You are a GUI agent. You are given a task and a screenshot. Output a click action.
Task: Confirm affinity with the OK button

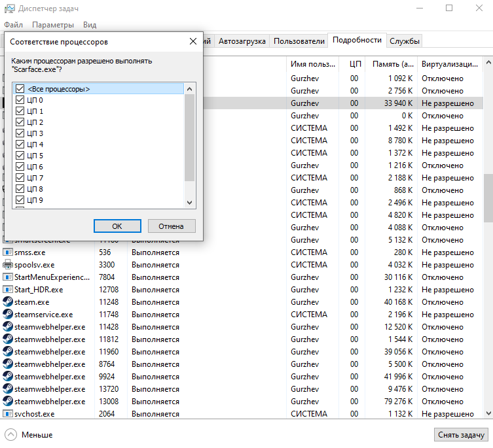tap(117, 226)
